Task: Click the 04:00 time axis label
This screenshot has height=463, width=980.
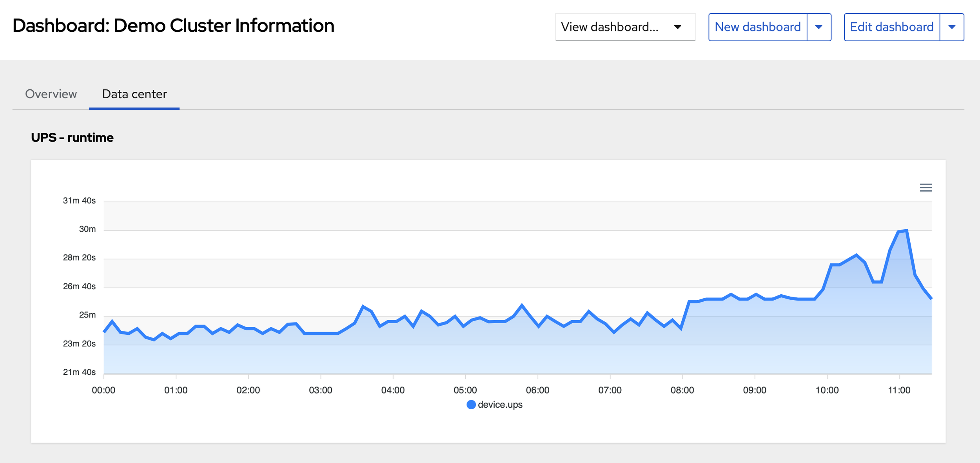Action: (x=393, y=390)
